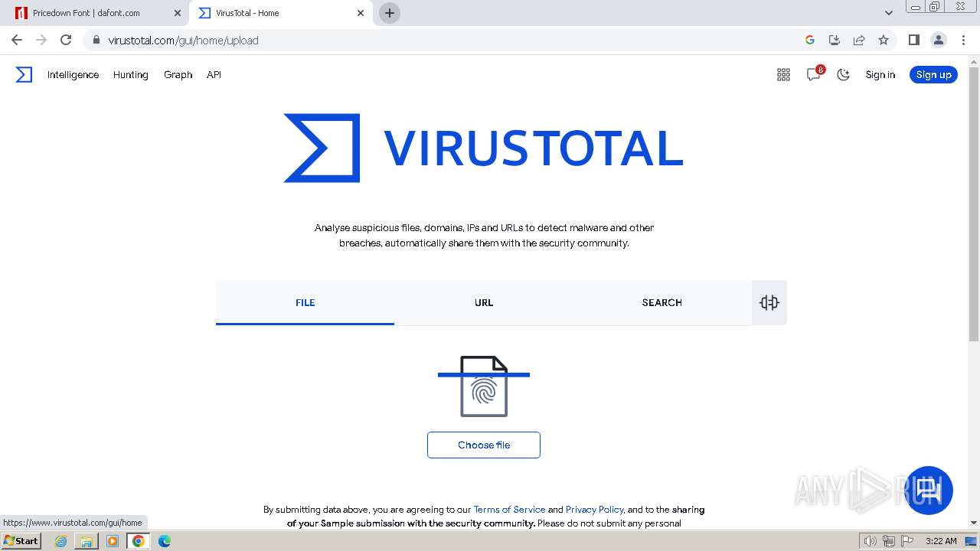Viewport: 980px width, 551px height.
Task: Click the network tray icon
Action: click(889, 541)
